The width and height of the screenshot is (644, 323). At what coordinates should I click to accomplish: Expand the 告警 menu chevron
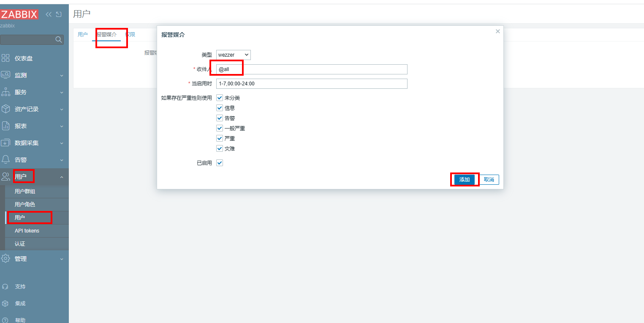(x=62, y=160)
